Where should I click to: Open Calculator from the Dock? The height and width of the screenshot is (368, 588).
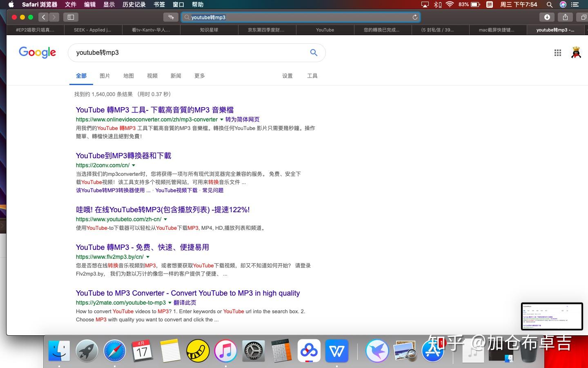point(281,351)
